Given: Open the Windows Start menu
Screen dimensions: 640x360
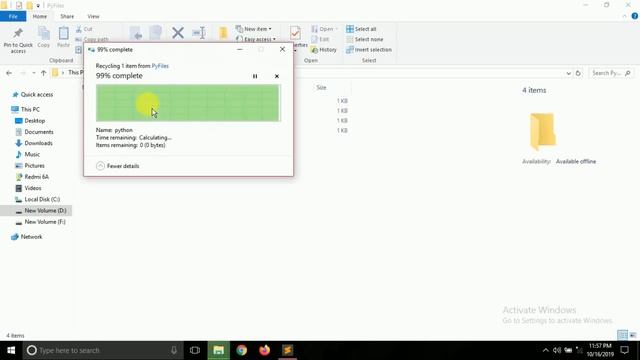Looking at the screenshot, I should pyautogui.click(x=11, y=350).
